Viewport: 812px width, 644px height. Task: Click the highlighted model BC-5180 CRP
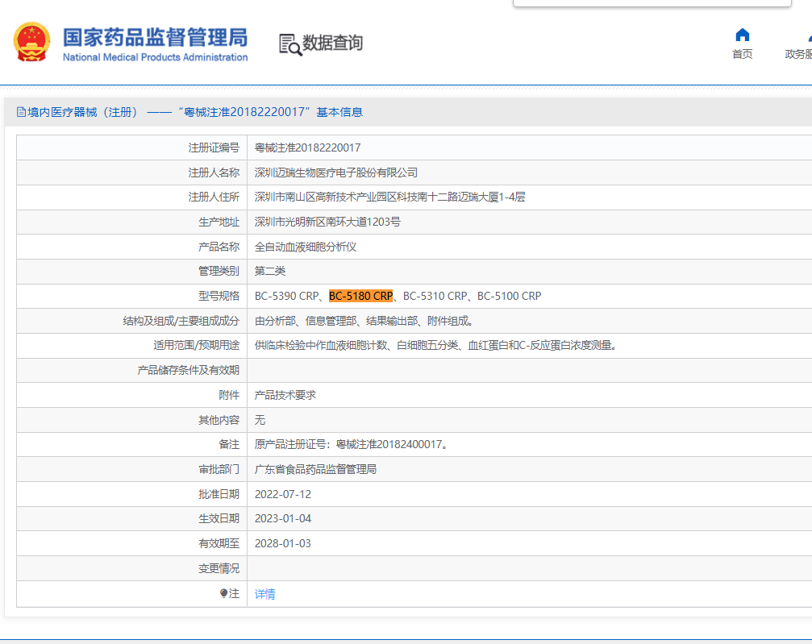coord(361,296)
